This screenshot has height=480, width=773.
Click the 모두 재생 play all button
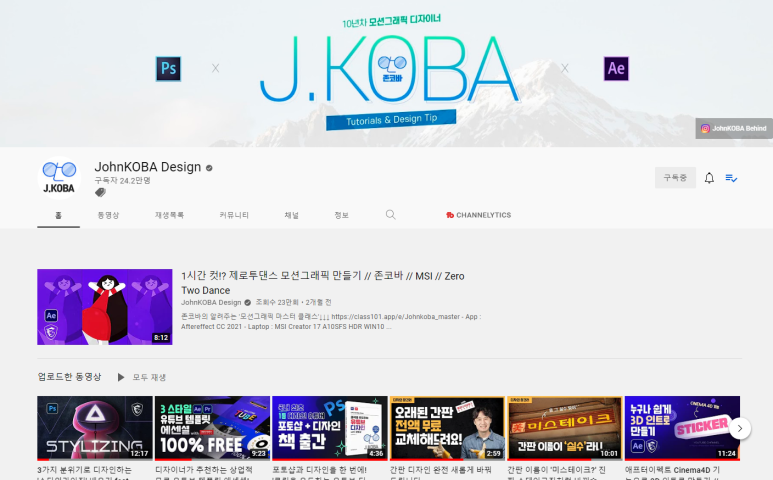coord(141,377)
